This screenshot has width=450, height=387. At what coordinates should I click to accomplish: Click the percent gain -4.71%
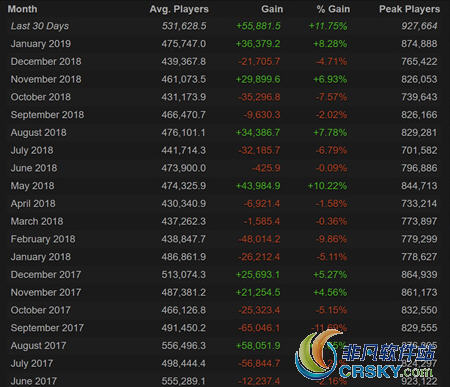pyautogui.click(x=331, y=61)
